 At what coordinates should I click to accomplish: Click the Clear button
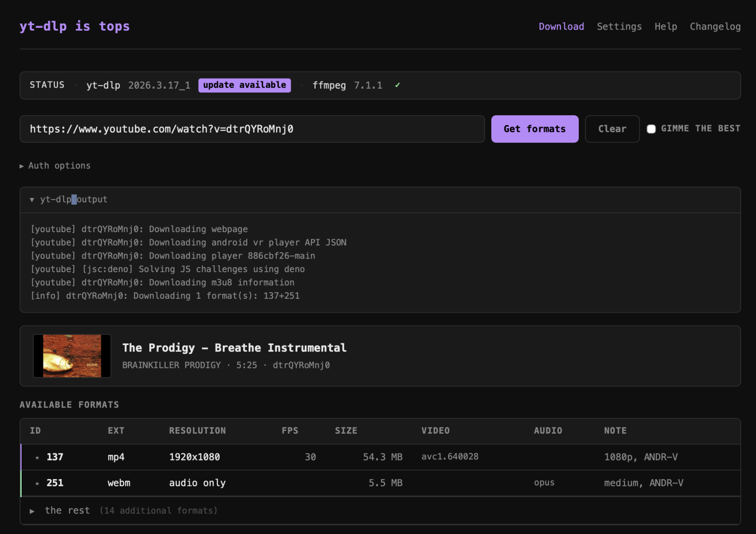tap(612, 129)
